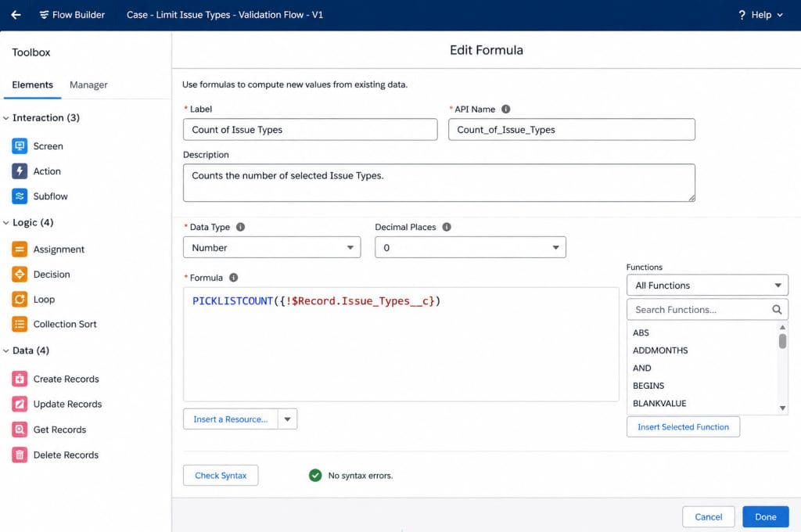The image size is (801, 532).
Task: Select the Loop element icon
Action: tap(20, 300)
